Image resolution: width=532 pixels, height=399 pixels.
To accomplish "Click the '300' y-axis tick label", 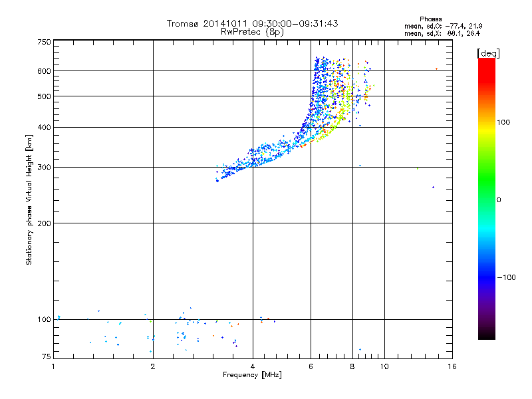I will pos(45,168).
